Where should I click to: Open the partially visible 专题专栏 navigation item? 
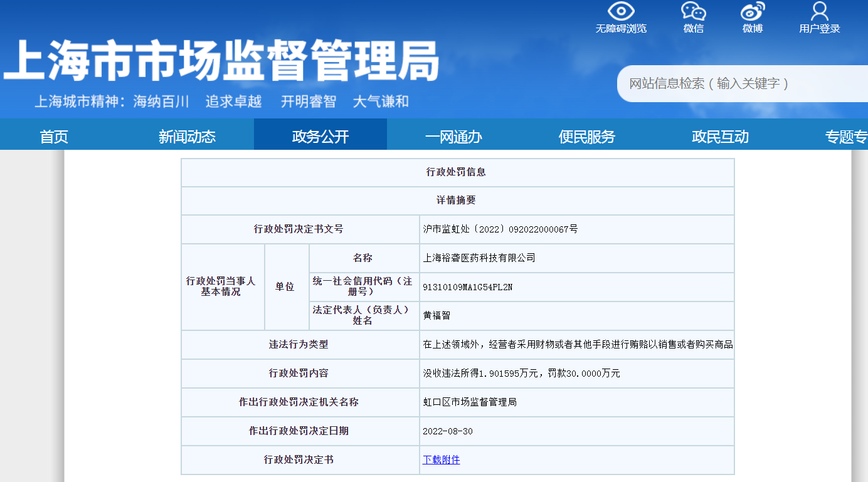tap(846, 137)
